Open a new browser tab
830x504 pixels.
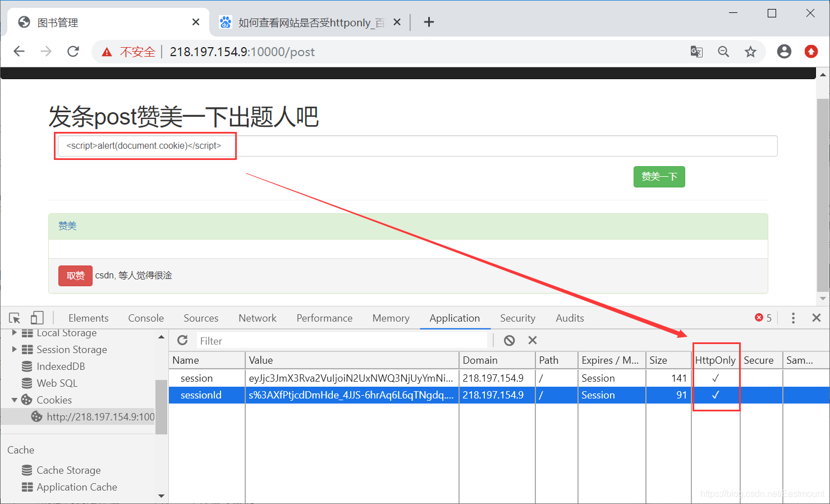[429, 22]
